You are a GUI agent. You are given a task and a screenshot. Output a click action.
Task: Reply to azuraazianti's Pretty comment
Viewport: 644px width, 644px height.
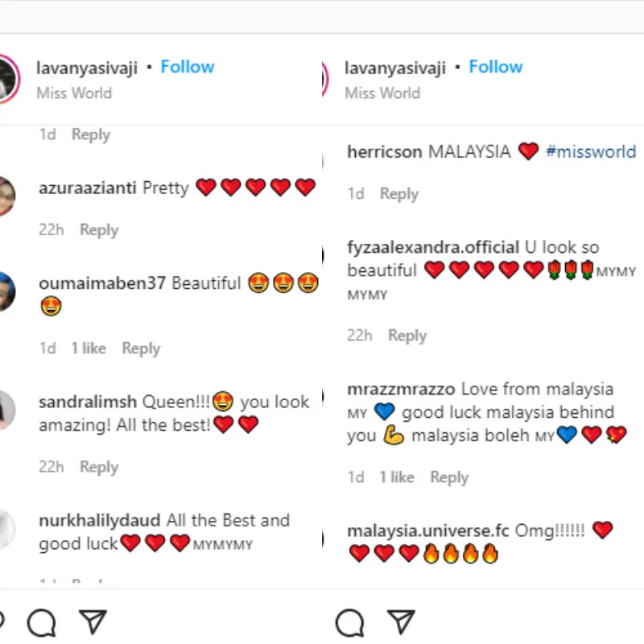99,230
